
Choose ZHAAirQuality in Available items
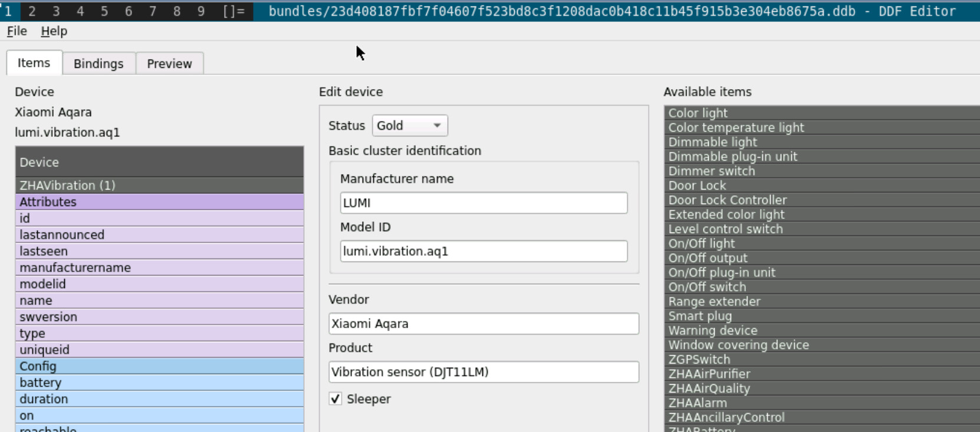click(822, 389)
